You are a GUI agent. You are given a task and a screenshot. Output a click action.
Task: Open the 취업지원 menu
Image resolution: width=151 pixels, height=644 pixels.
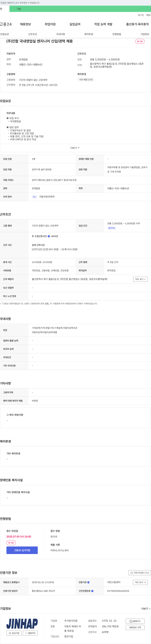coord(50,24)
